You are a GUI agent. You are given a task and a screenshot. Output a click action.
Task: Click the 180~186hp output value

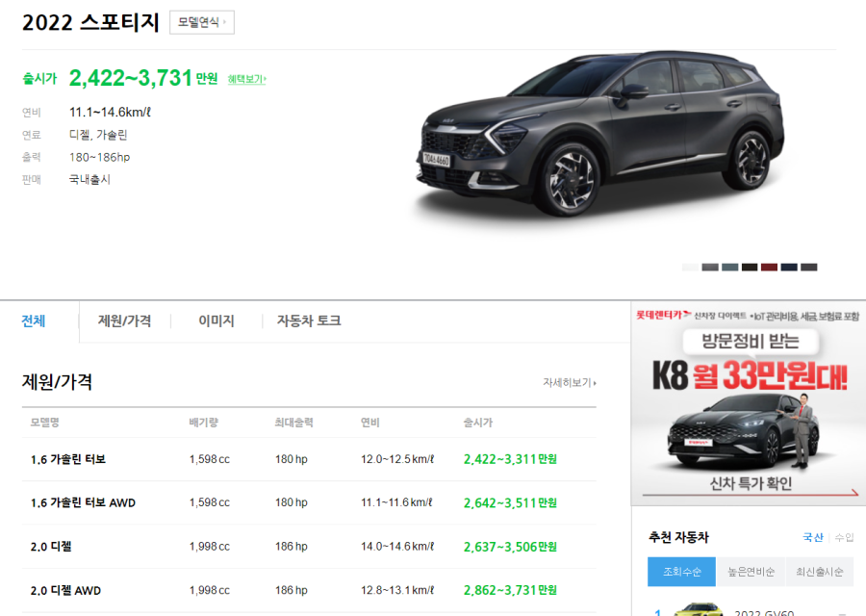pos(99,158)
